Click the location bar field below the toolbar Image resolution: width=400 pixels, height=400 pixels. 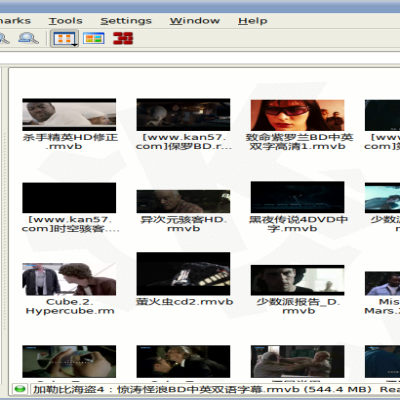click(x=200, y=58)
